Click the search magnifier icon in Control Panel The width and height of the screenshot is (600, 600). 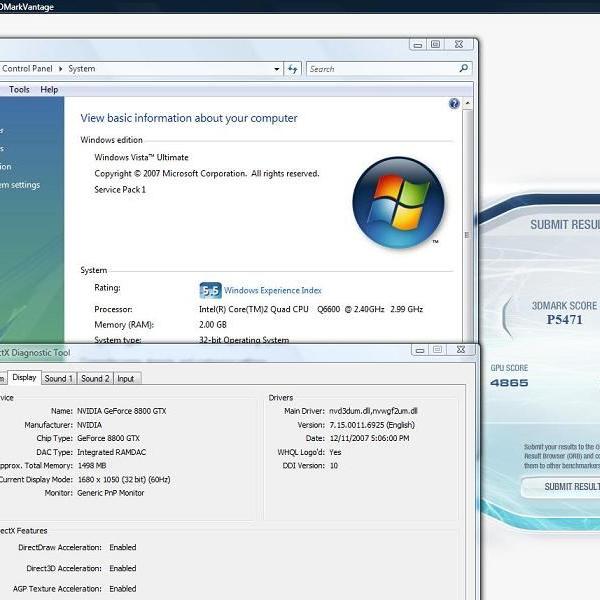[463, 68]
